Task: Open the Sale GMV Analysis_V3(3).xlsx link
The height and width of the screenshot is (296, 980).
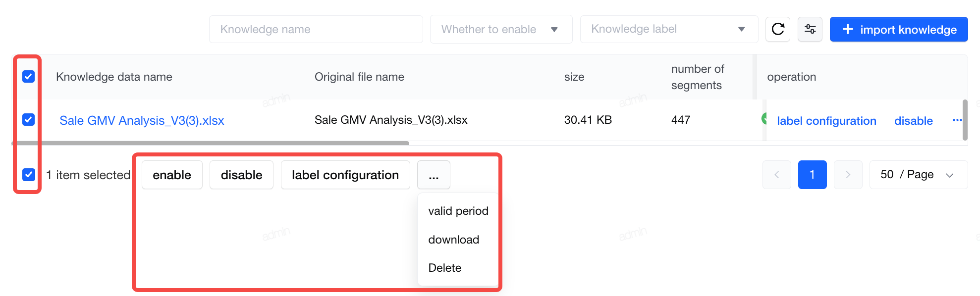Action: point(142,120)
